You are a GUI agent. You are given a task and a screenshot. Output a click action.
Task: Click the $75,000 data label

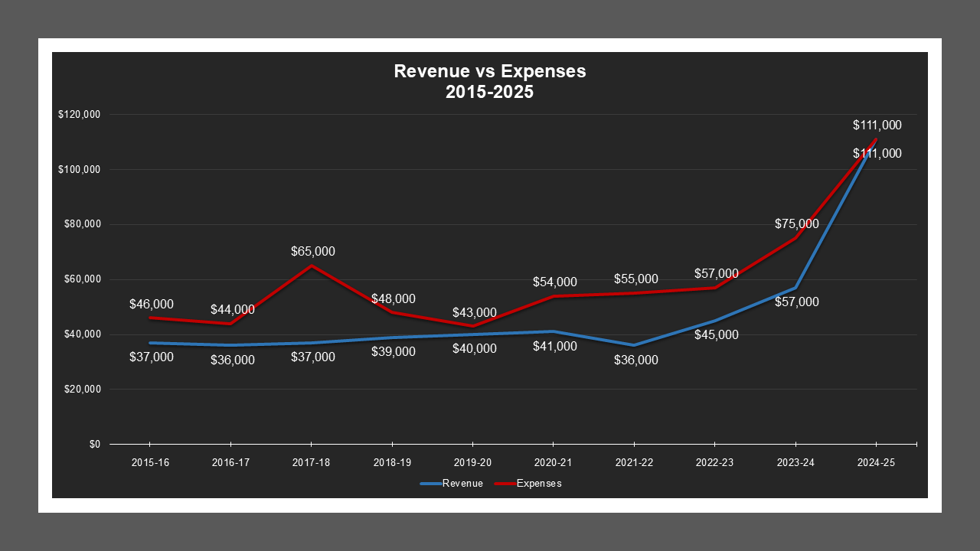(796, 224)
